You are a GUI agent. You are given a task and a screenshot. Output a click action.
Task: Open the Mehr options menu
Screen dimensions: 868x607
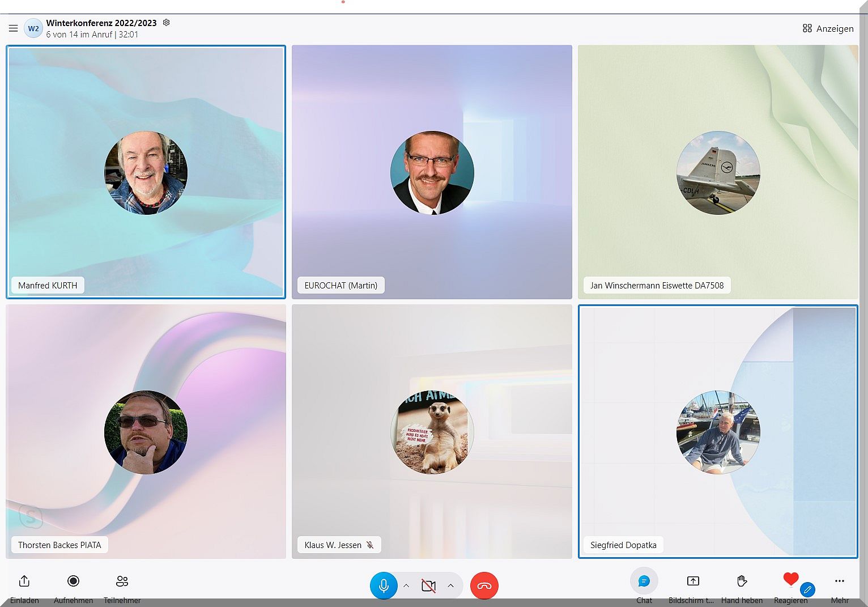click(x=839, y=581)
